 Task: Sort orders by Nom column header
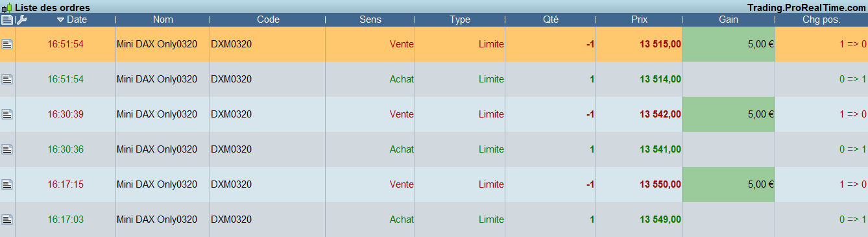click(163, 19)
